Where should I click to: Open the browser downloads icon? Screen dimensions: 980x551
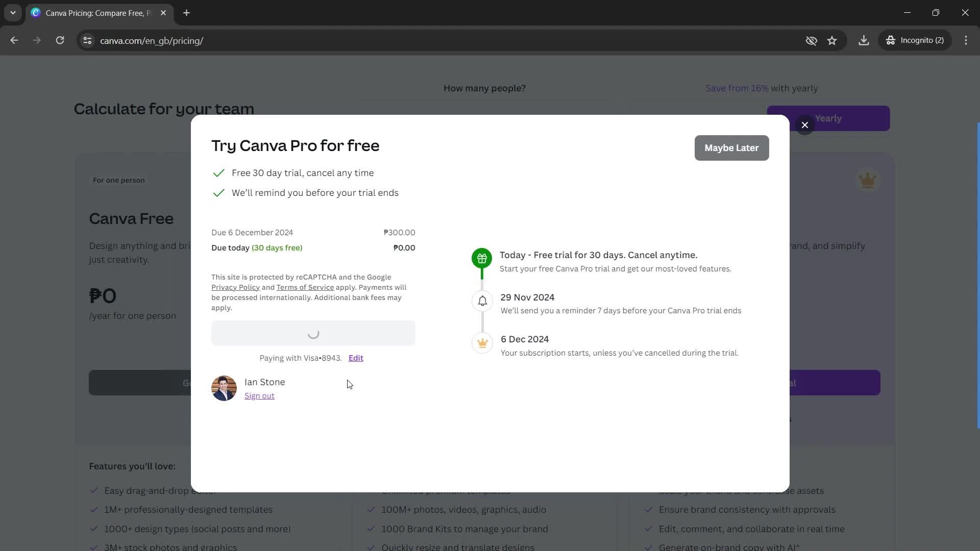click(864, 40)
